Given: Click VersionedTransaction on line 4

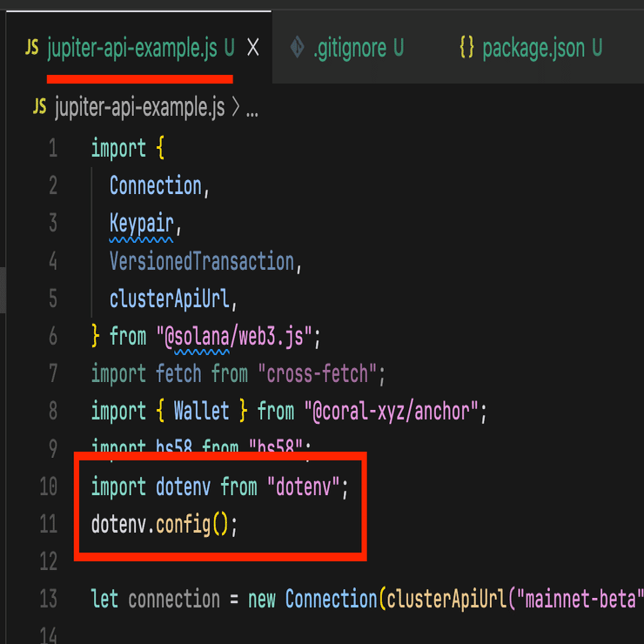Looking at the screenshot, I should click(x=202, y=261).
